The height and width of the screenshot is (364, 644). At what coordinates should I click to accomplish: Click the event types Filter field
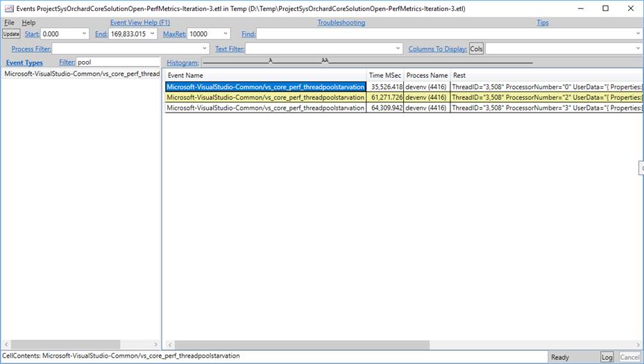[117, 63]
